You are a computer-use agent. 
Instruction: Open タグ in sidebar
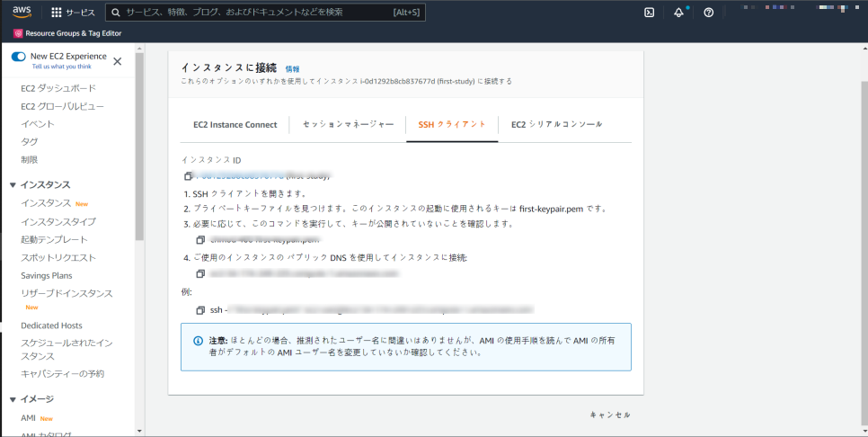30,142
